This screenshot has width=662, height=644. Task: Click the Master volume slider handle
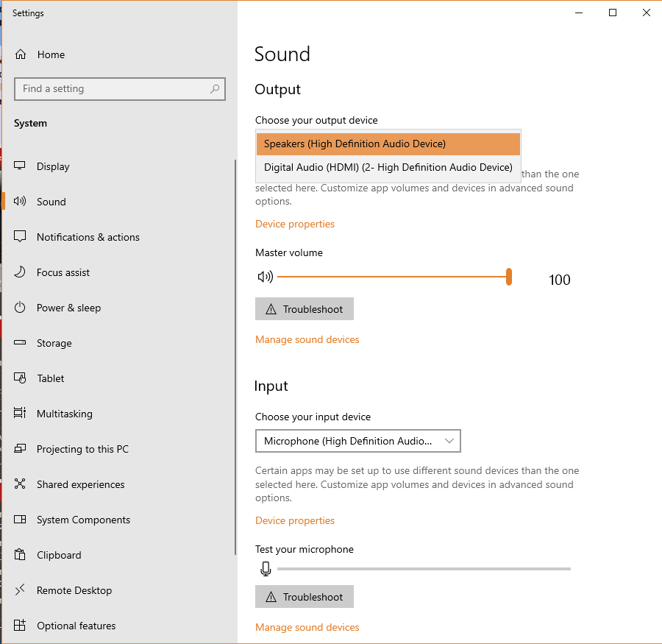[508, 277]
